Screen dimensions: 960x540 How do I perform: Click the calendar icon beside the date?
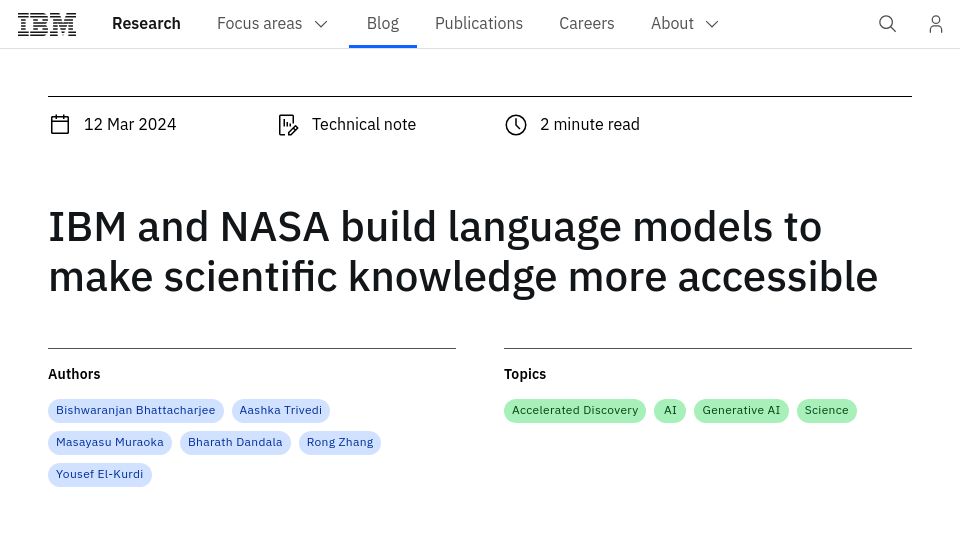[60, 124]
